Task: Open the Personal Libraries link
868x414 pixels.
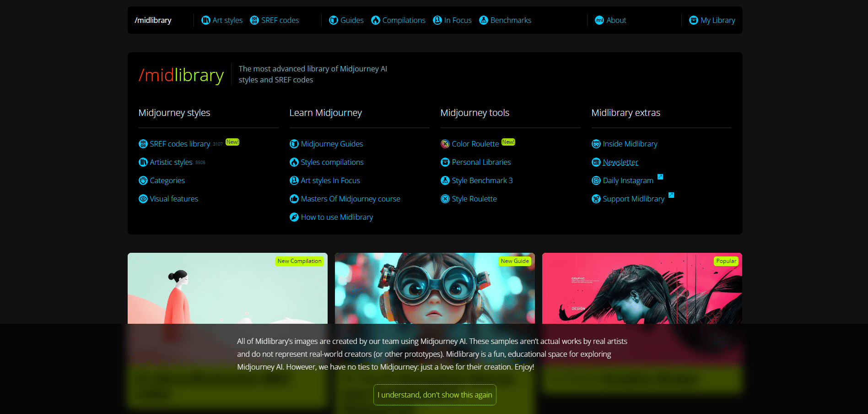Action: (481, 162)
